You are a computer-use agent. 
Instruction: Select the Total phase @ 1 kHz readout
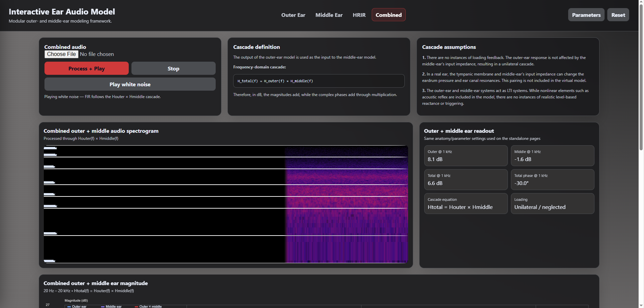click(552, 180)
